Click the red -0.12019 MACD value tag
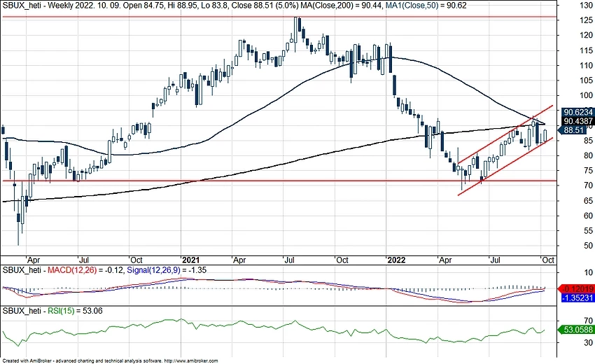This screenshot has height=364, width=595. click(576, 289)
